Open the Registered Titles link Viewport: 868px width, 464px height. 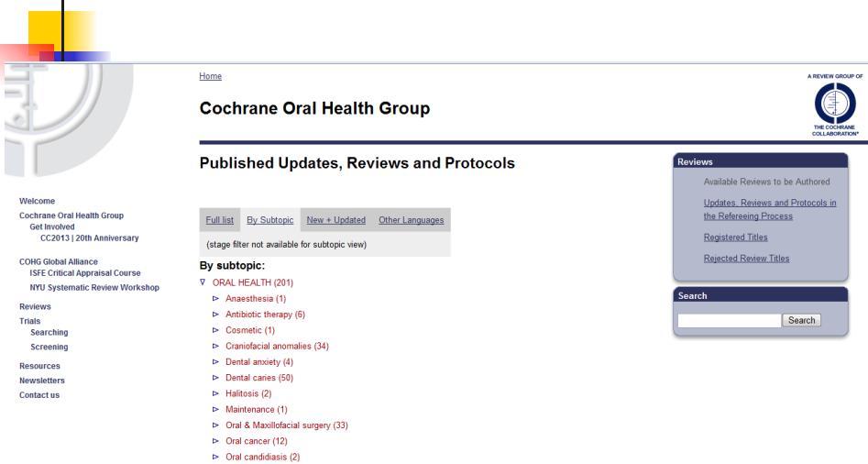[736, 237]
